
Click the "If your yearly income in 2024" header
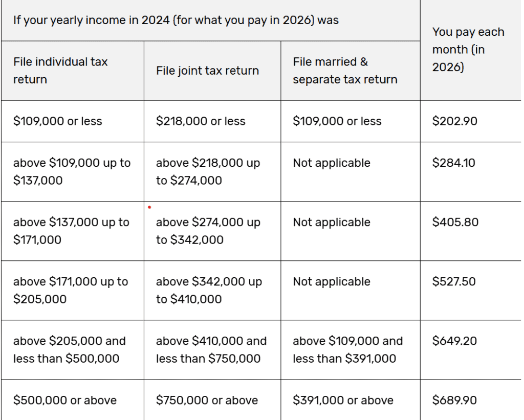tap(176, 21)
